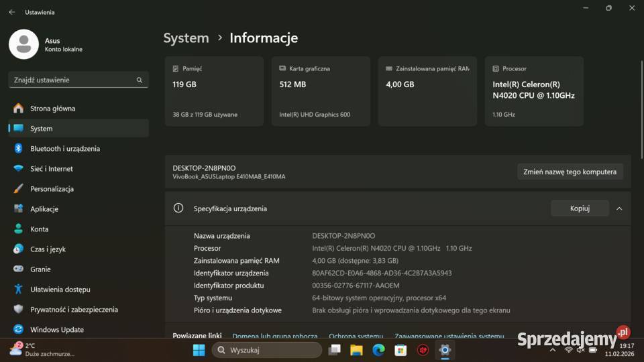The width and height of the screenshot is (644, 362).
Task: Open 'Zaawansowane ustawienia systemu' link
Action: pos(449,336)
